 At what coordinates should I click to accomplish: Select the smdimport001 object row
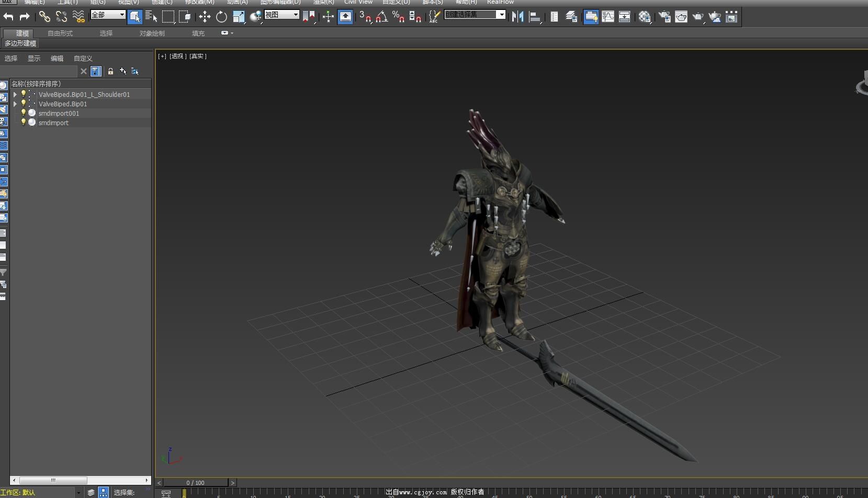coord(81,114)
